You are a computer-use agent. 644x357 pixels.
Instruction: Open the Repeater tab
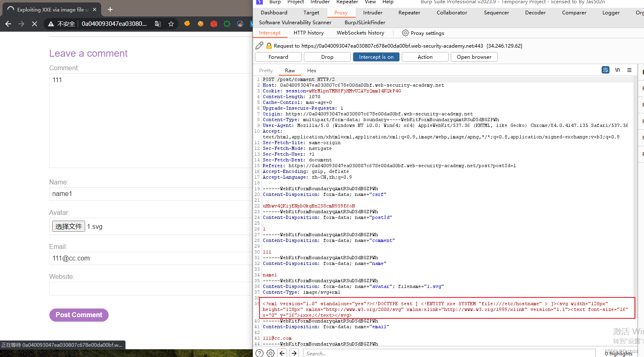[409, 13]
